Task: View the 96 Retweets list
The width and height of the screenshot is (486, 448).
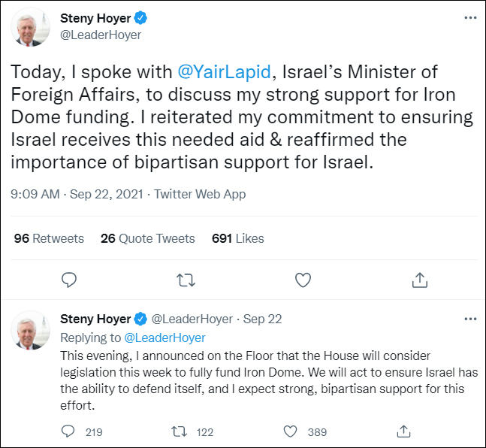Action: click(49, 238)
